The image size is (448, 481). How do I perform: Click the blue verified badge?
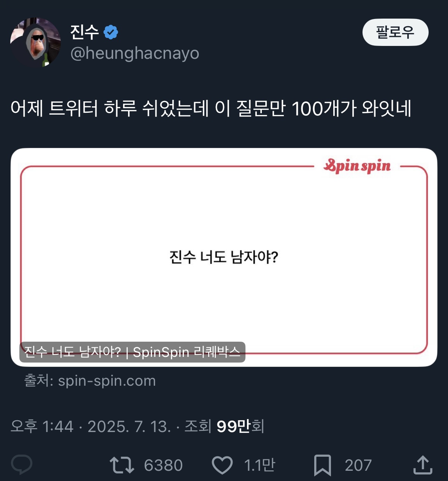click(x=111, y=32)
